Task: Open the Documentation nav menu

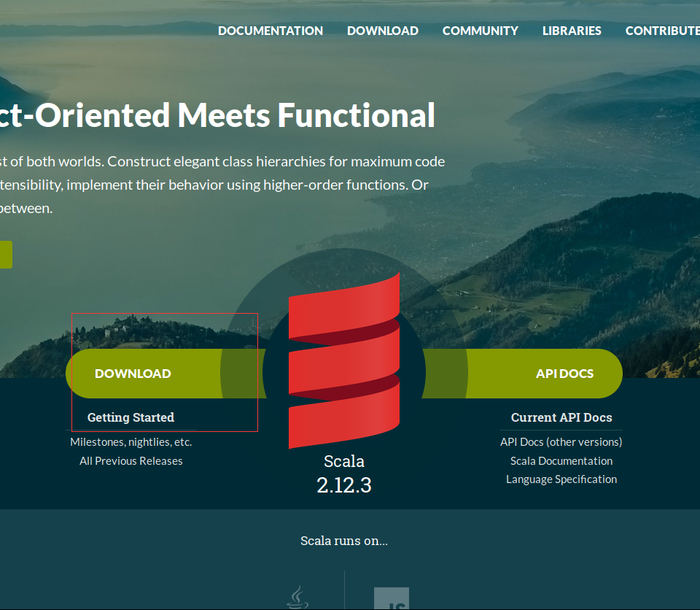Action: (x=270, y=31)
